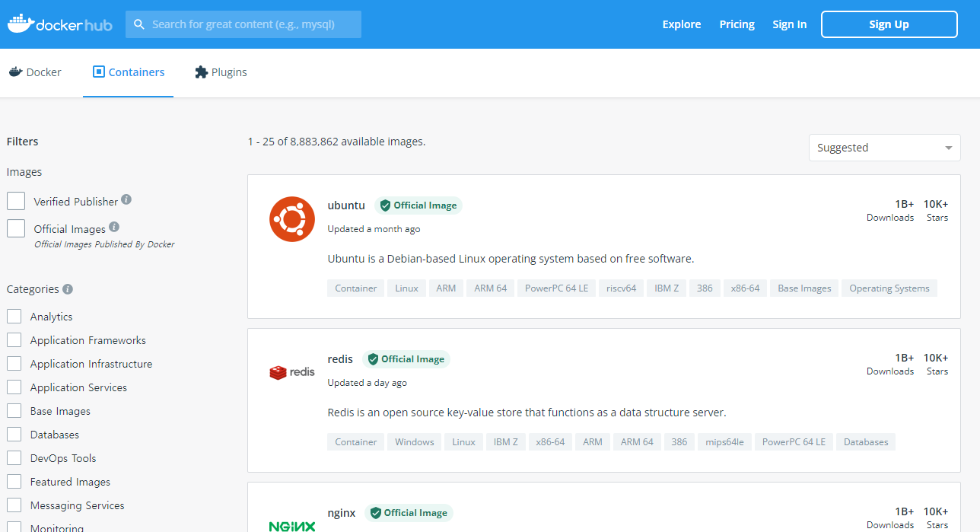Click the ubuntu Official Image shield badge
The height and width of the screenshot is (532, 980).
pyautogui.click(x=418, y=205)
